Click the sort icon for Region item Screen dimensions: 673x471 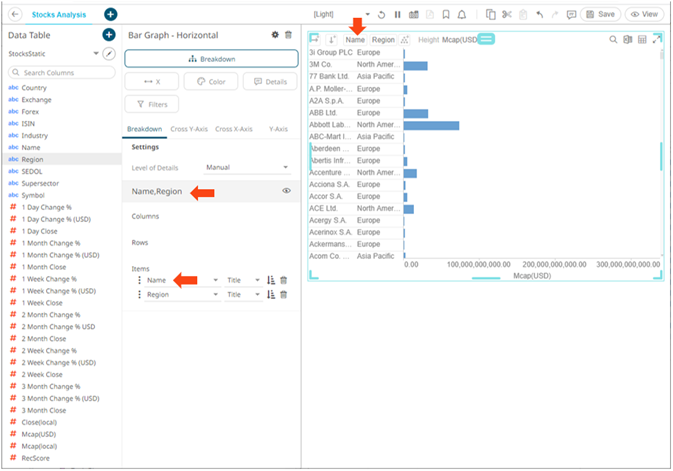(271, 295)
